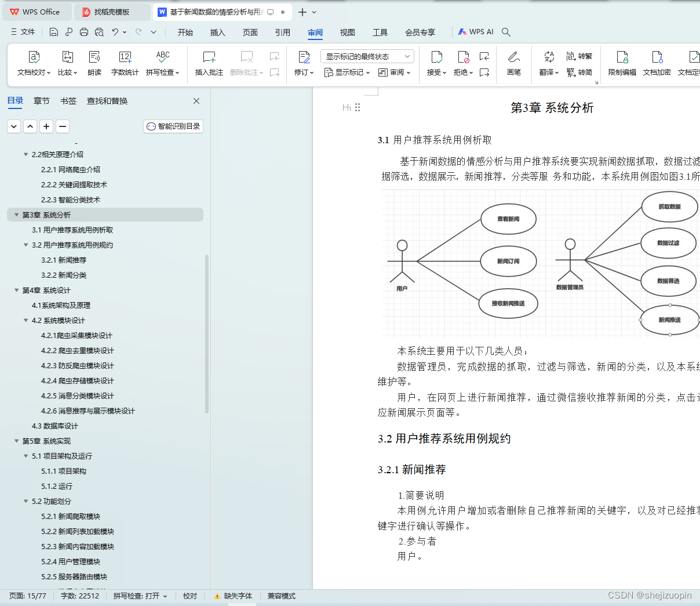Switch to the 书签 navigation tab
This screenshot has height=606, width=700.
68,101
